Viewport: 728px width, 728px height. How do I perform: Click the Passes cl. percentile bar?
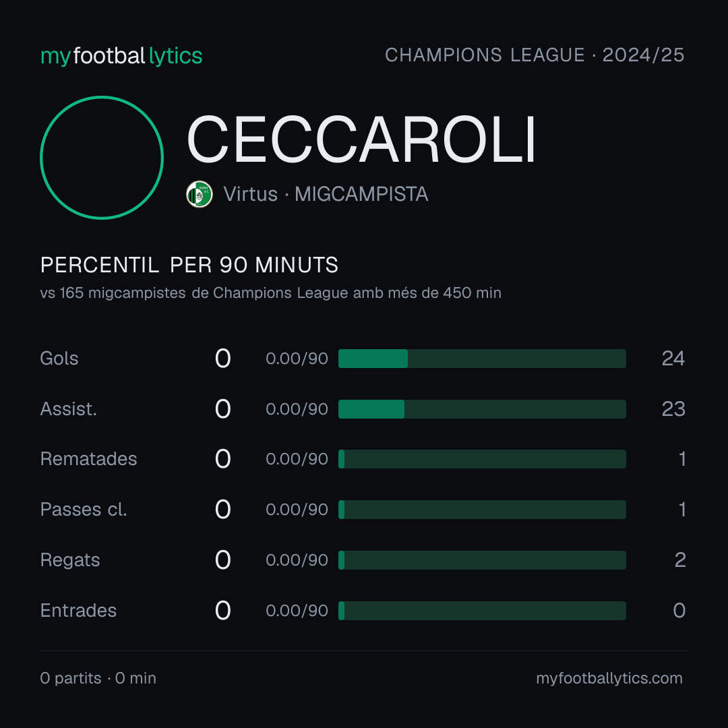pos(482,510)
